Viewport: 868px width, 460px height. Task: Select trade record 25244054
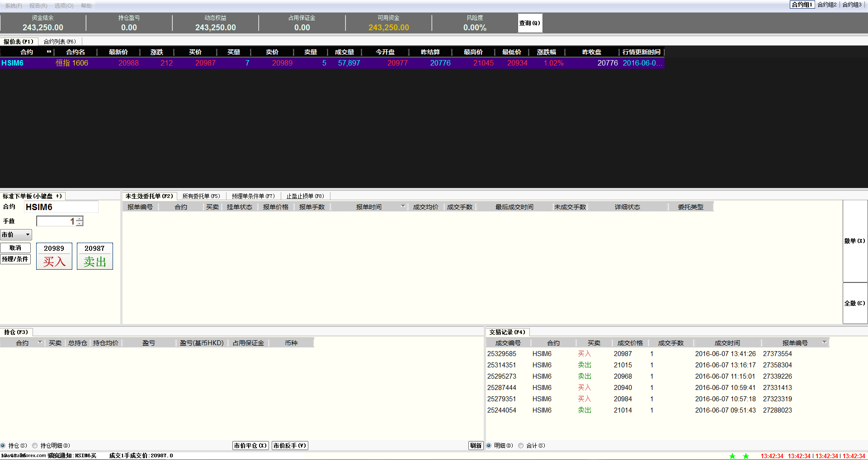coord(657,410)
